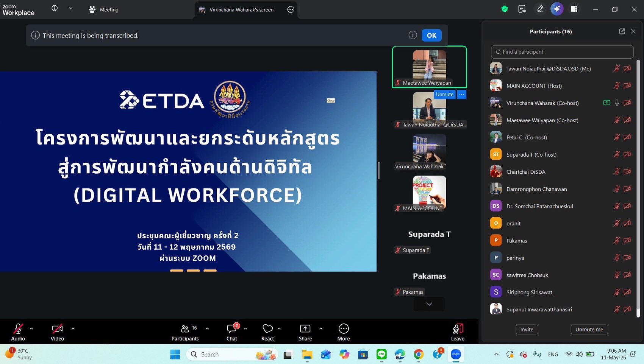Select Damrongphon Chanawan participant row
Viewport: 644px width, 364px height.
(561, 189)
